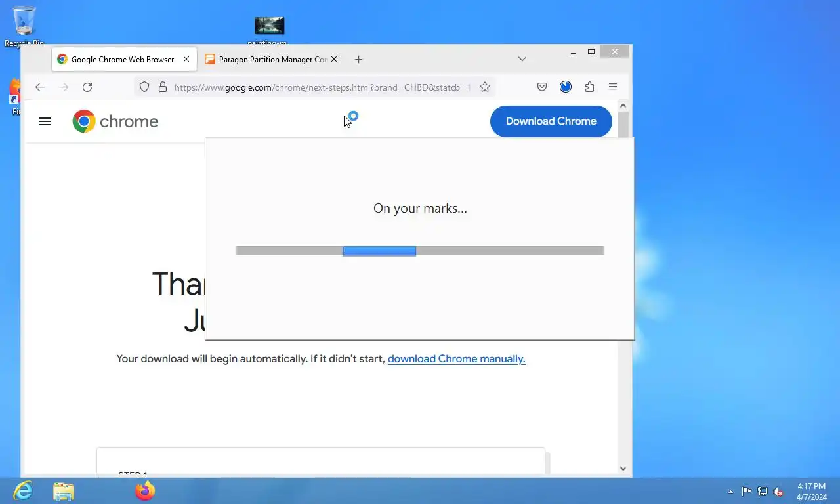
Task: Select the painting image desktop thumbnail
Action: pos(269,29)
